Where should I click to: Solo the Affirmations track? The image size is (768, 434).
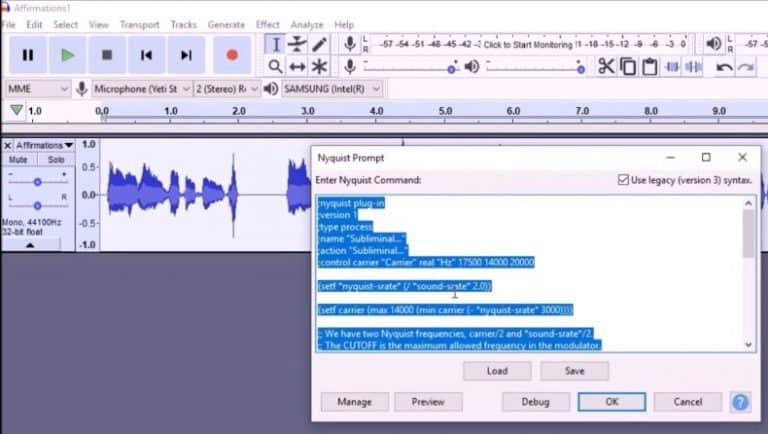56,160
